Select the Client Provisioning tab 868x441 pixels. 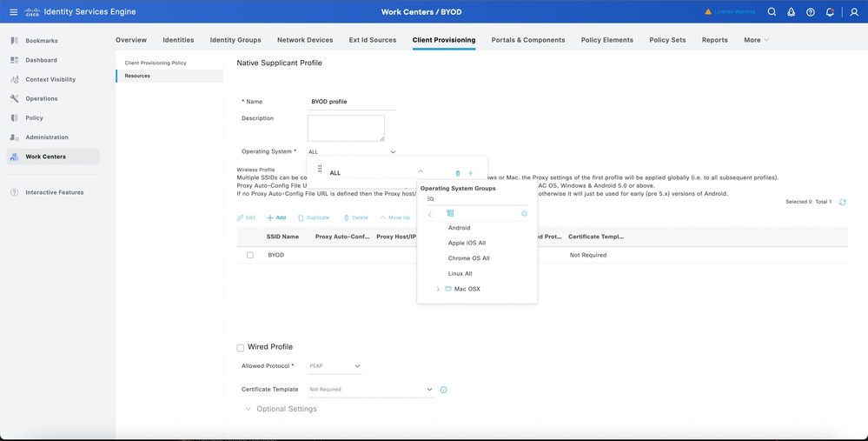pyautogui.click(x=444, y=40)
